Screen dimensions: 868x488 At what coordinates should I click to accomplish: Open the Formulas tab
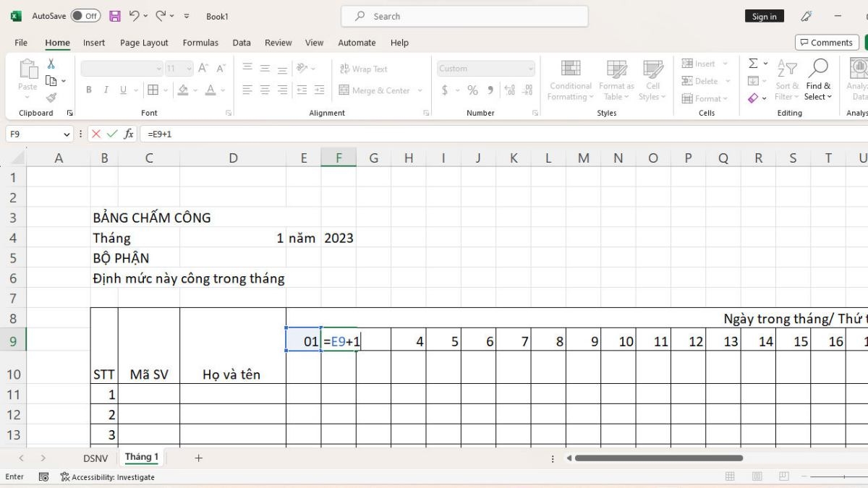pyautogui.click(x=200, y=43)
